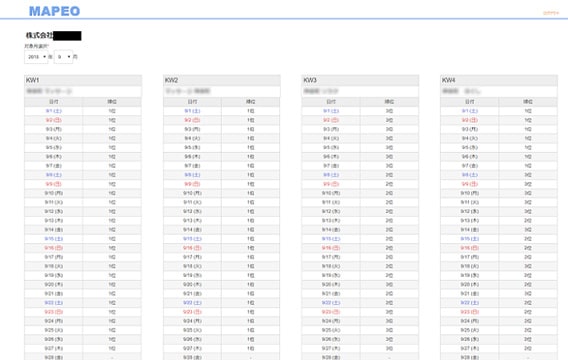Click the KW3 table header
568x360 pixels.
click(360, 80)
